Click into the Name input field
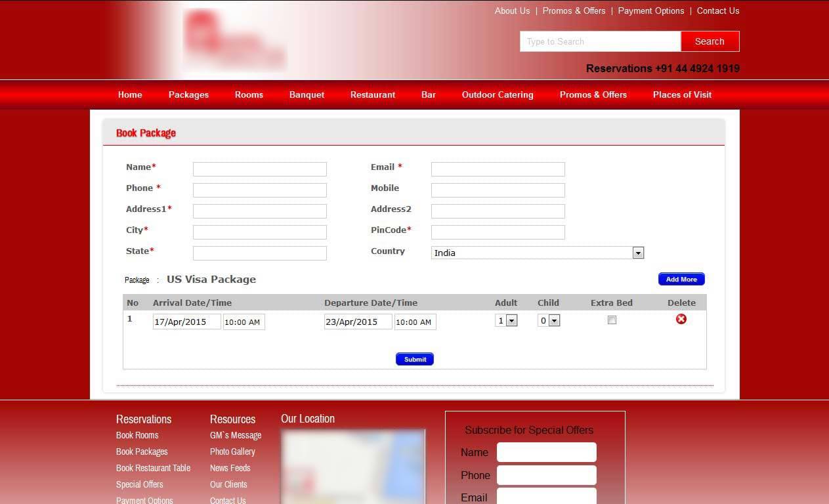Viewport: 829px width, 504px height. coord(259,169)
